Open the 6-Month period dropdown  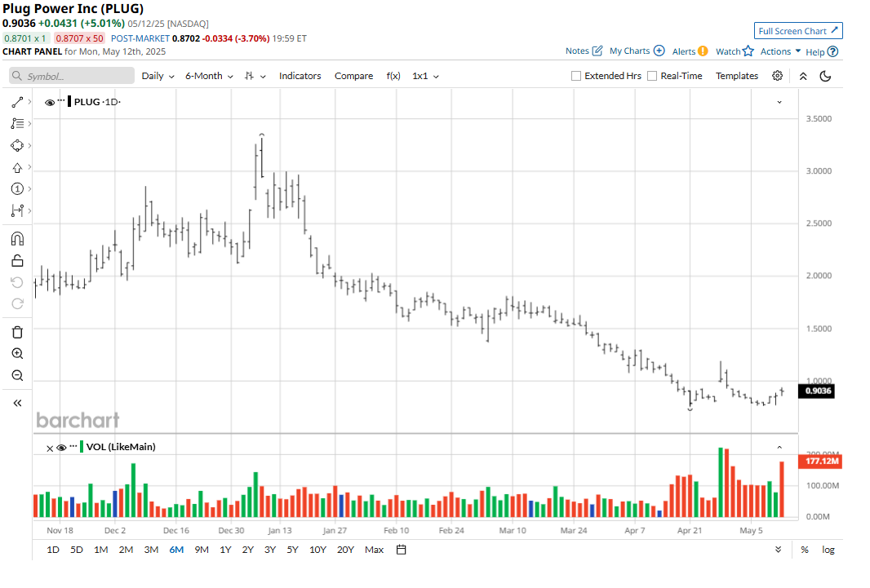pos(209,76)
